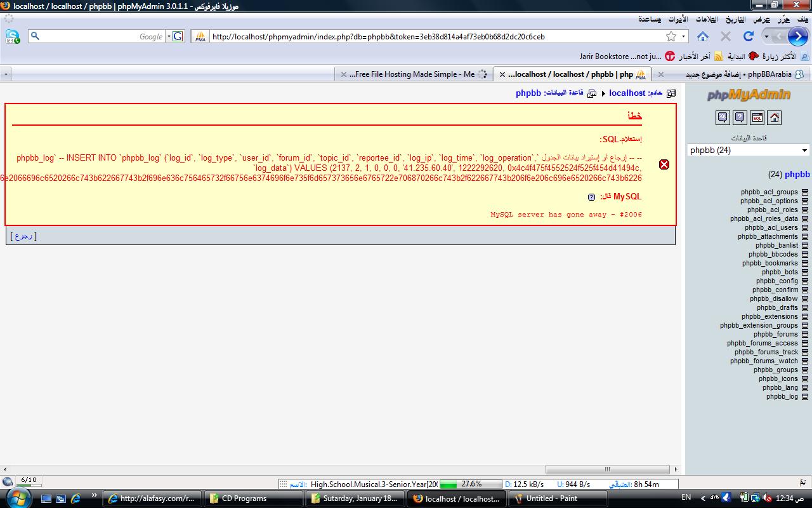Click browse icon beside phpbb_config
This screenshot has height=508, width=812.
pyautogui.click(x=804, y=281)
